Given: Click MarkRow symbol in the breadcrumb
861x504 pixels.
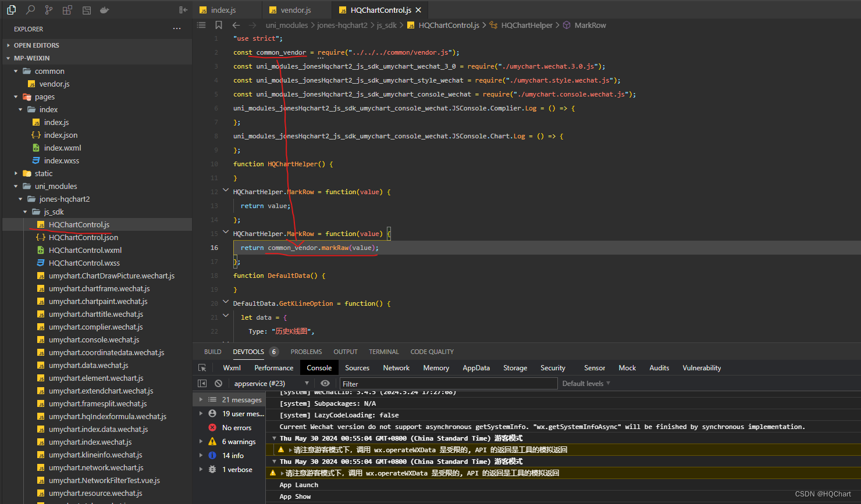Looking at the screenshot, I should (590, 25).
